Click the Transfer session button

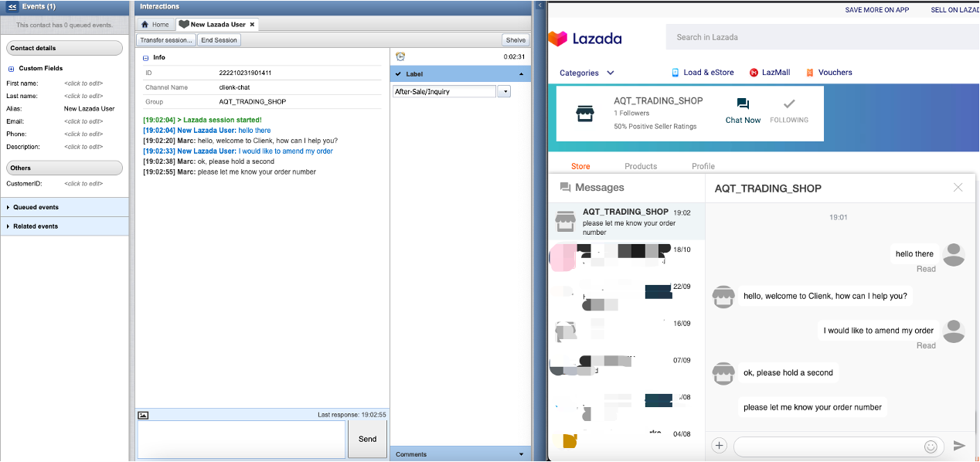click(165, 40)
